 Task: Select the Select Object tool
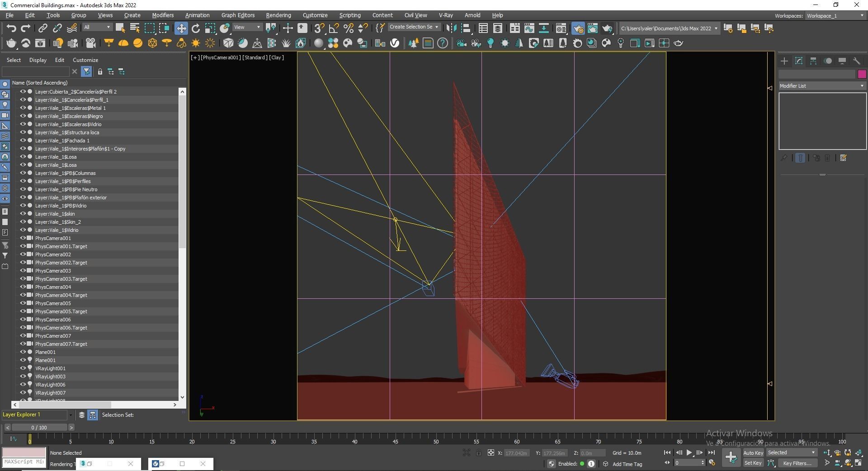(120, 28)
